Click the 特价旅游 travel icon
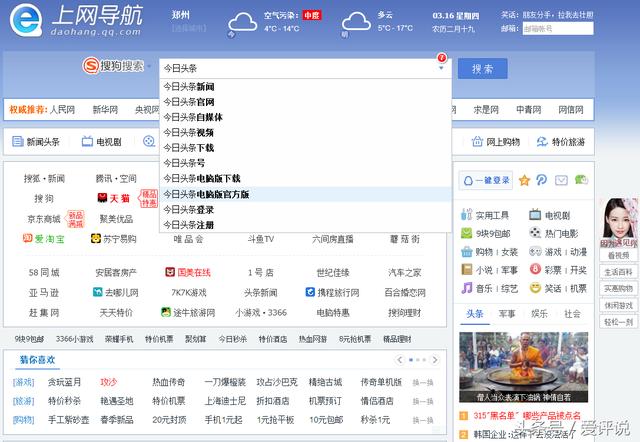 pos(542,141)
